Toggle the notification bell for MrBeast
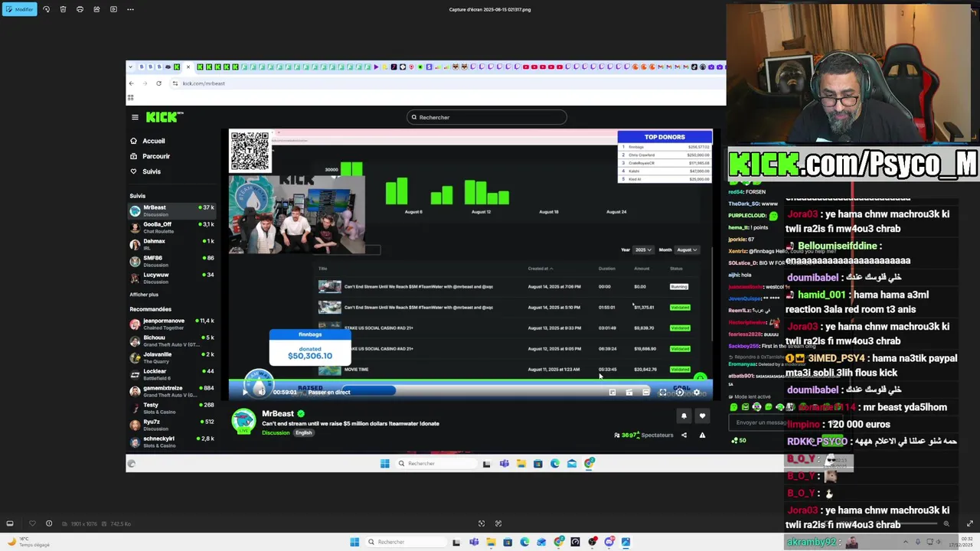 coord(684,416)
